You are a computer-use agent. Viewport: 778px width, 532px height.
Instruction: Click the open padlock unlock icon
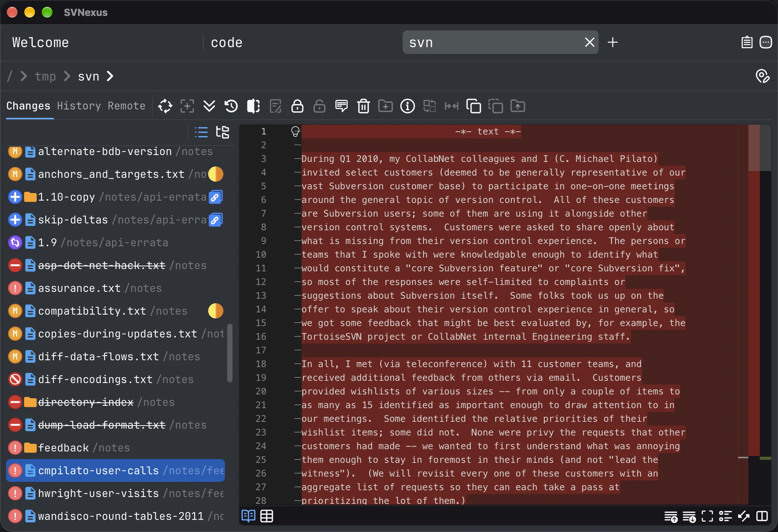click(319, 106)
